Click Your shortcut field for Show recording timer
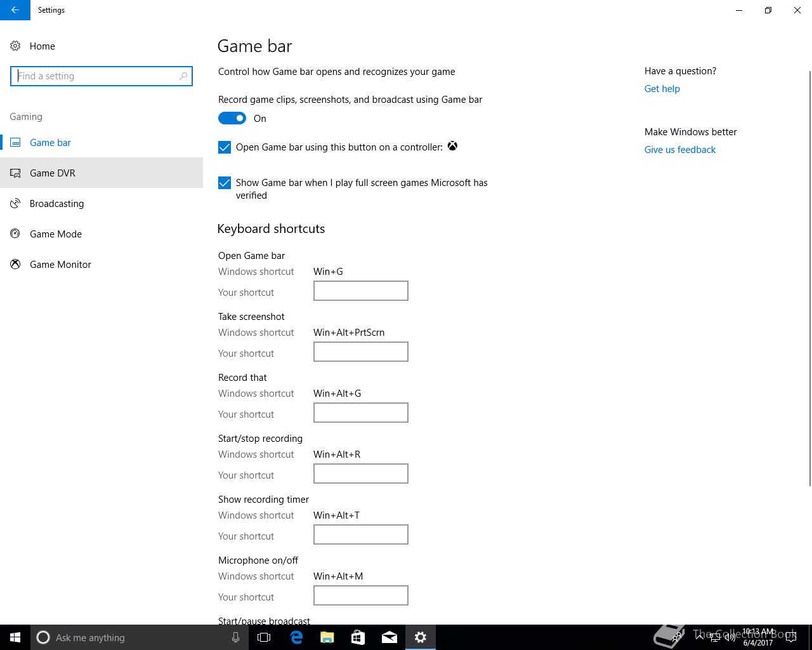Viewport: 812px width, 650px height. click(361, 534)
